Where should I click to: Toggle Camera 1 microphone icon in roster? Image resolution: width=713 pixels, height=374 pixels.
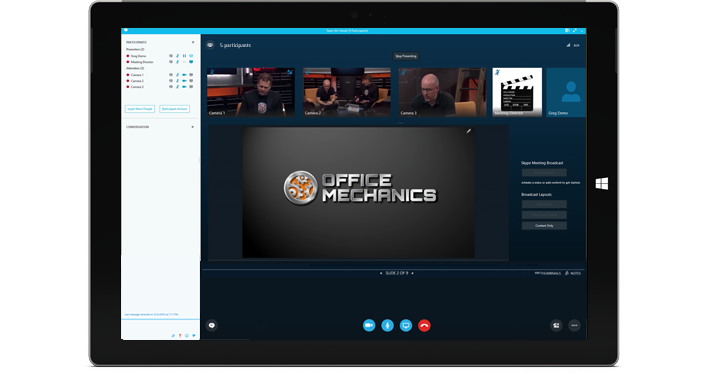(178, 75)
